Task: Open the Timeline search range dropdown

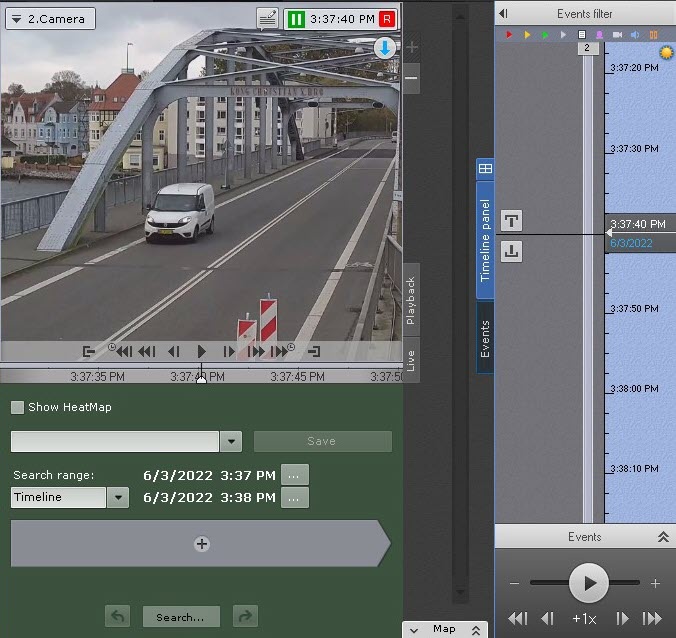Action: pyautogui.click(x=118, y=497)
